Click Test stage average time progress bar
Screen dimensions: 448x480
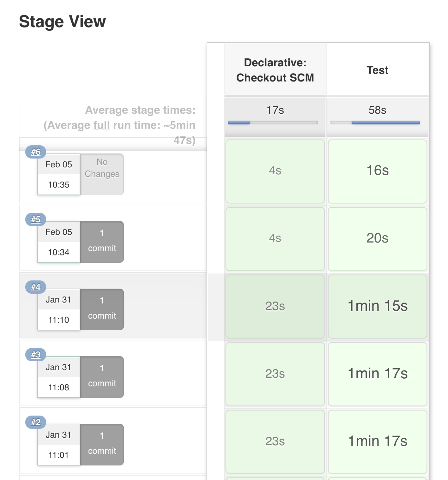(x=375, y=123)
